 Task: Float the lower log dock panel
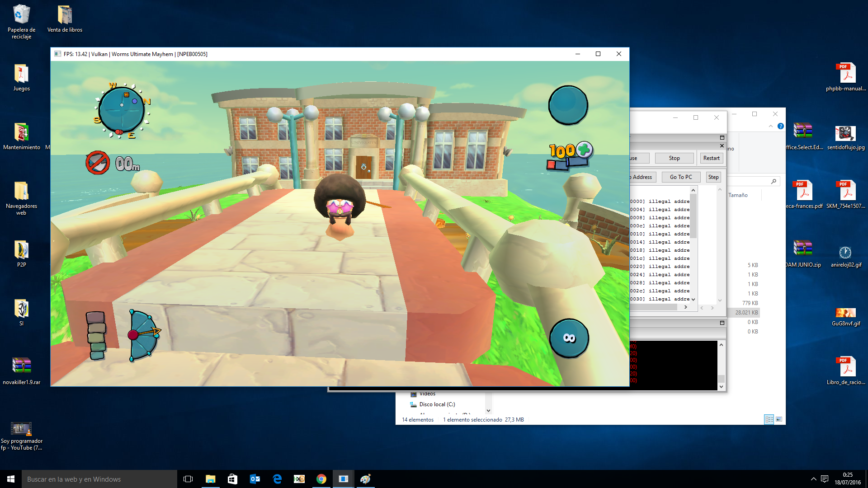pos(722,323)
